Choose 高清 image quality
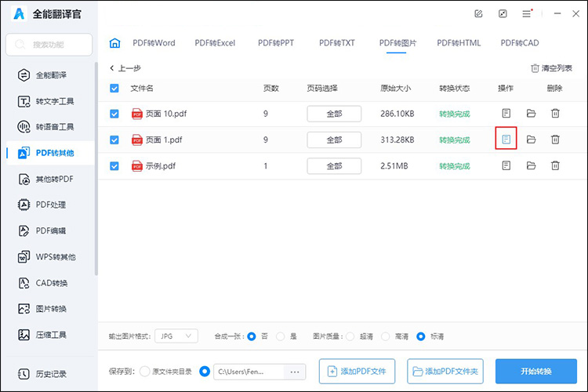This screenshot has height=392, width=588. click(x=385, y=336)
